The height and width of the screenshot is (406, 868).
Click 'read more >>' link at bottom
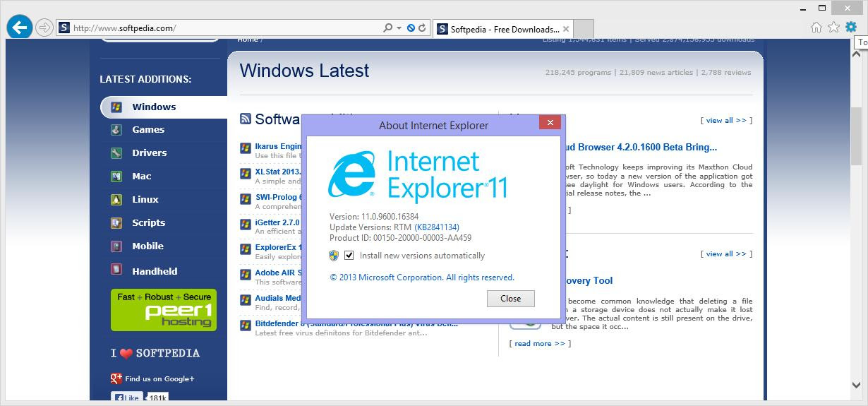[540, 343]
